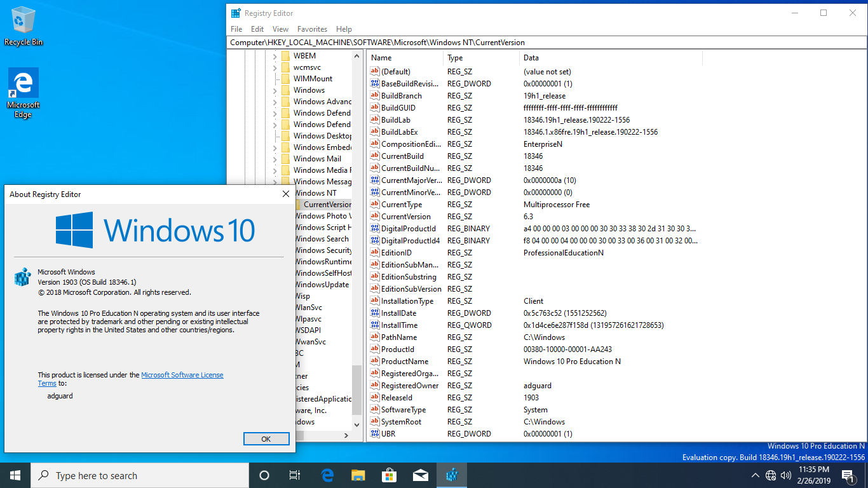Sort values by Name column header

[x=405, y=58]
